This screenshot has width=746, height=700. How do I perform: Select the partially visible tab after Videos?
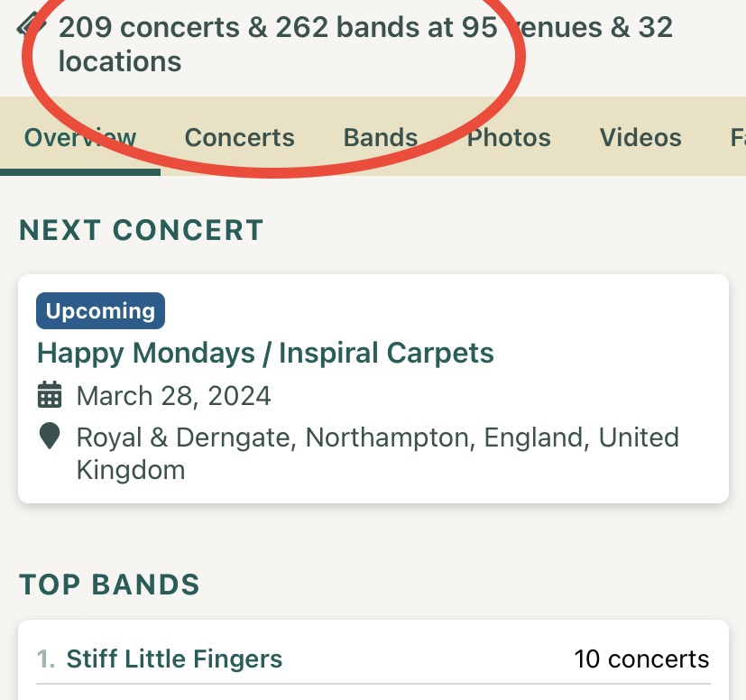pos(738,137)
